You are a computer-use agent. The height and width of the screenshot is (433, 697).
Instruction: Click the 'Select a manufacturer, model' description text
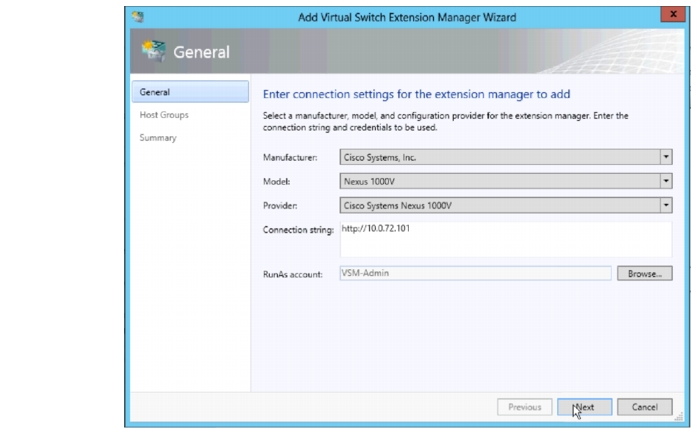[445, 121]
